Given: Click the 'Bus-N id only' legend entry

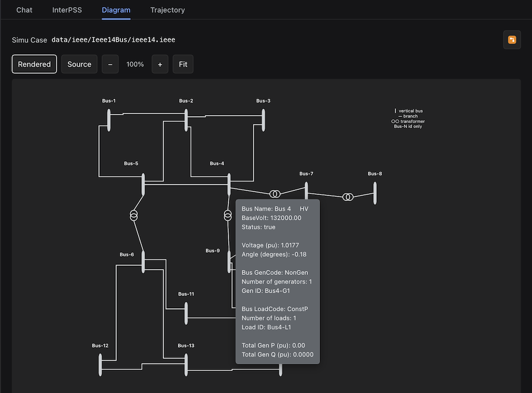Looking at the screenshot, I should click(x=408, y=126).
